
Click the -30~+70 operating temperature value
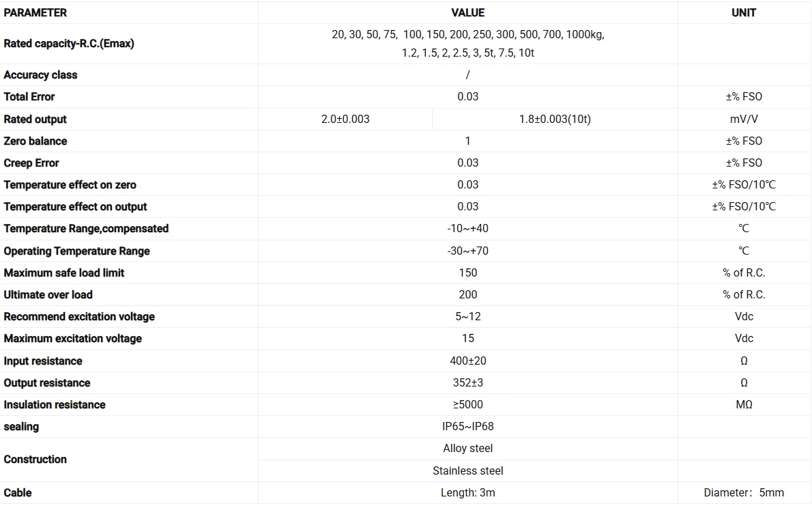pyautogui.click(x=467, y=251)
